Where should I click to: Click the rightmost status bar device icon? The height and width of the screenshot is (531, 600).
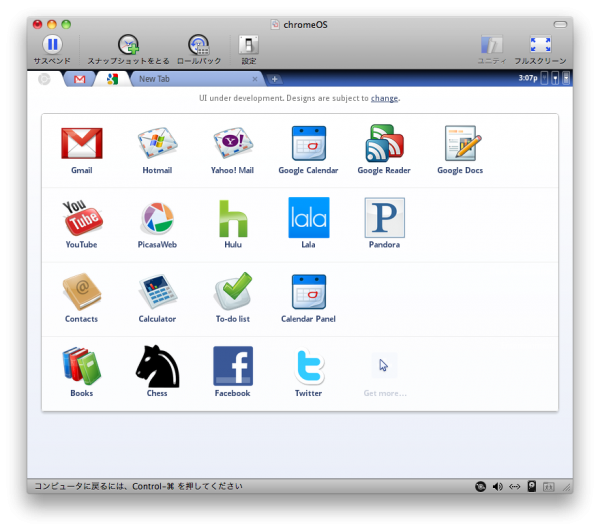pos(549,487)
